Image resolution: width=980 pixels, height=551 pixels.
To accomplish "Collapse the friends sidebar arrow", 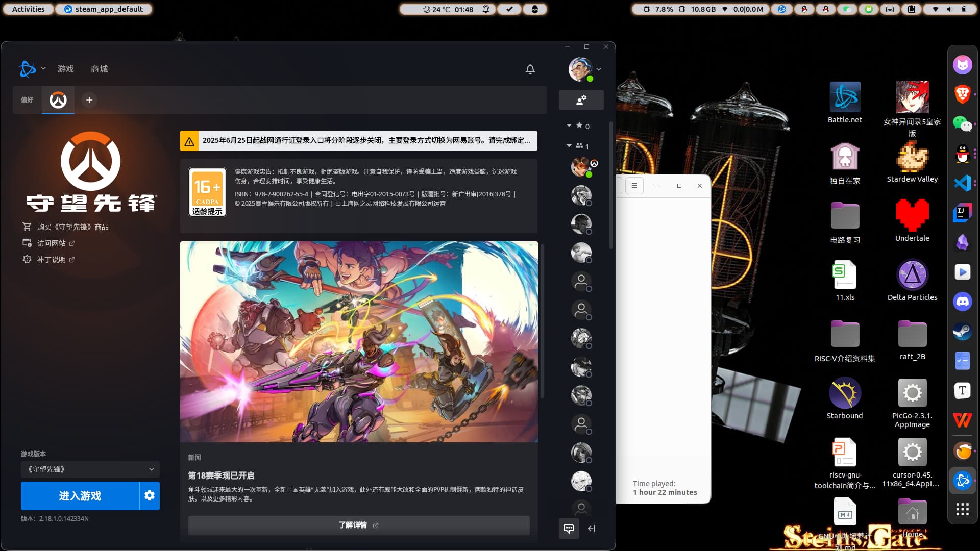I will coord(592,529).
